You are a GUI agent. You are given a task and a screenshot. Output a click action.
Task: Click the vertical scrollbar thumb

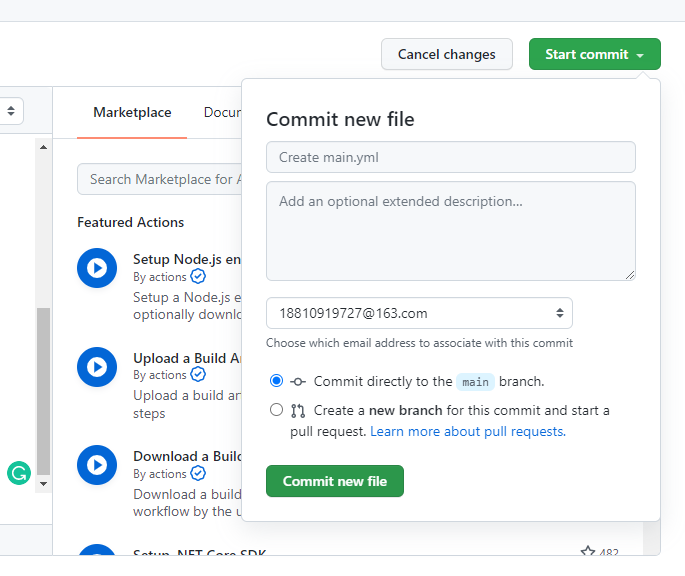(x=43, y=391)
